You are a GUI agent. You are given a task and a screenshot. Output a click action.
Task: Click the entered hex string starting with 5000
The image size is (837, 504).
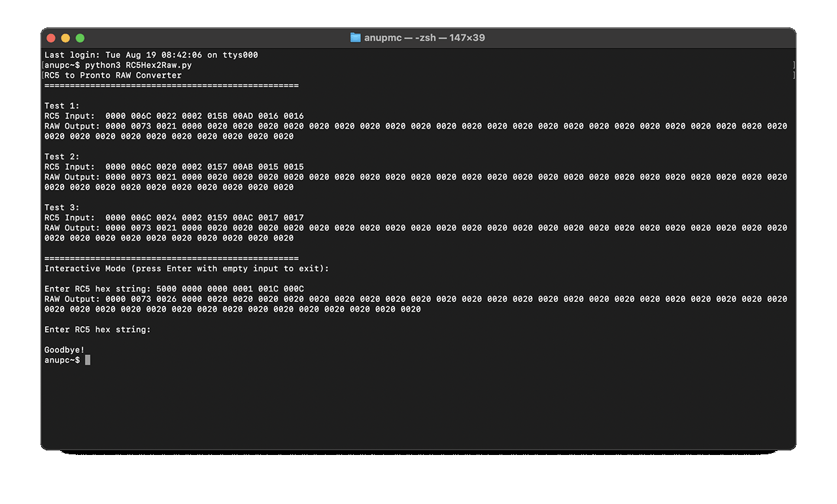(230, 289)
